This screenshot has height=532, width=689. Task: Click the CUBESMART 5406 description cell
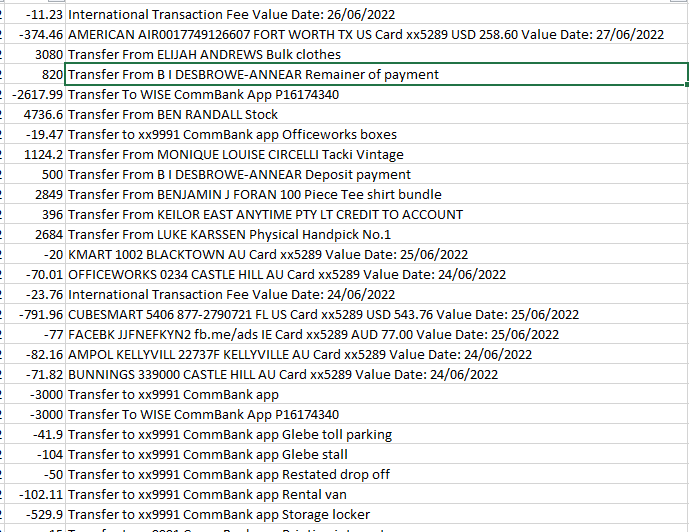click(377, 314)
